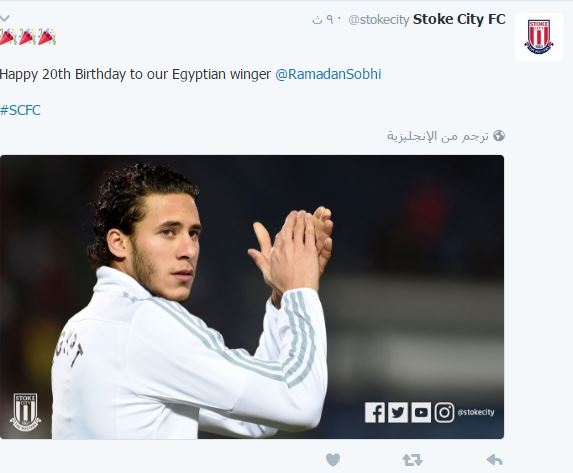Image resolution: width=573 pixels, height=473 pixels.
Task: Click the Arabic translate from English link
Action: (438, 136)
